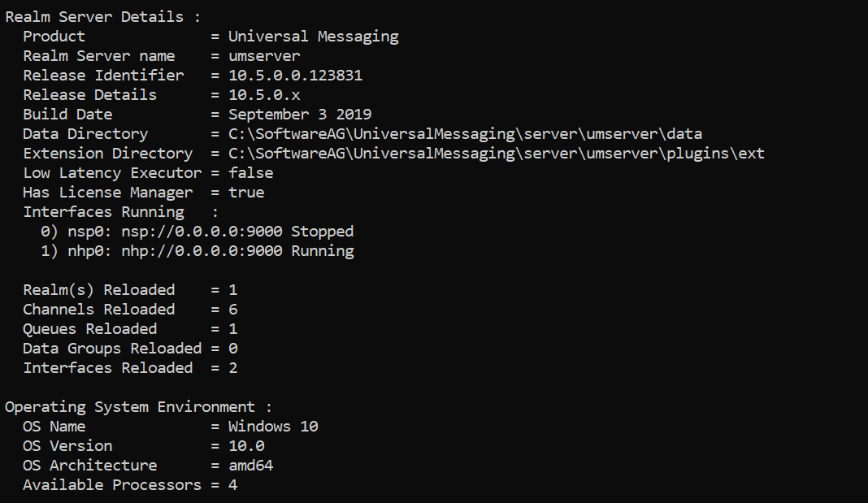Image resolution: width=868 pixels, height=503 pixels.
Task: Click the Channels Reloaded count 6
Action: point(233,310)
